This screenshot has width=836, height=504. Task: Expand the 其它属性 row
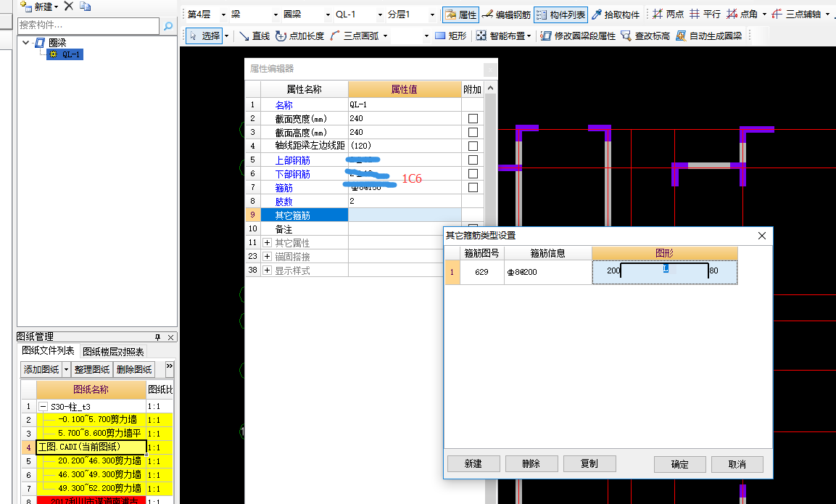click(x=267, y=243)
